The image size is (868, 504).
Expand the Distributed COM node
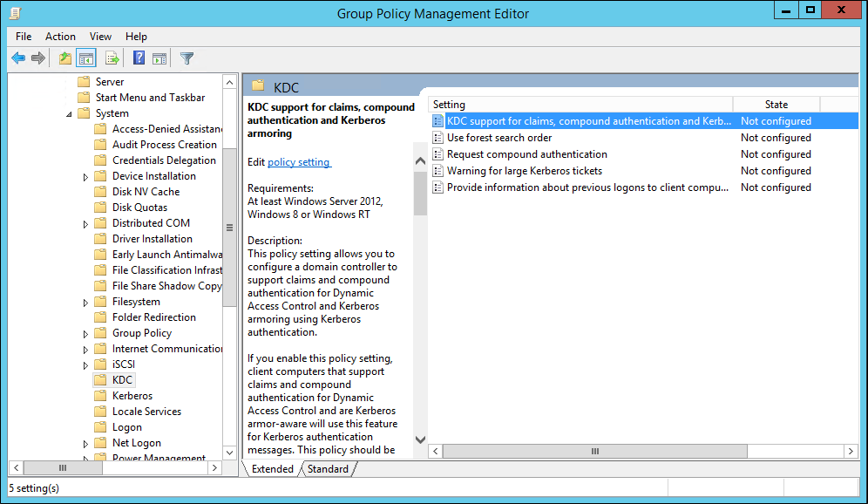85,222
